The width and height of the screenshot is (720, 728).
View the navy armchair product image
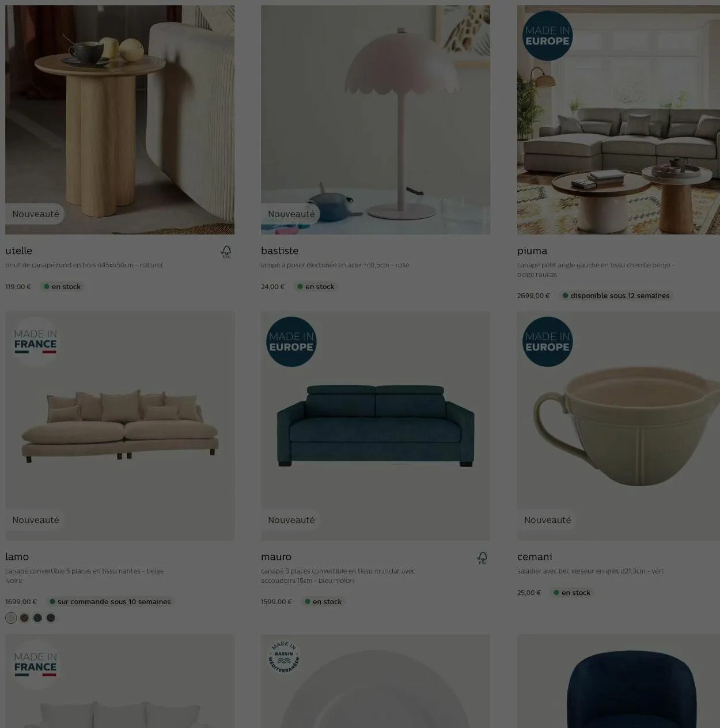click(619, 681)
